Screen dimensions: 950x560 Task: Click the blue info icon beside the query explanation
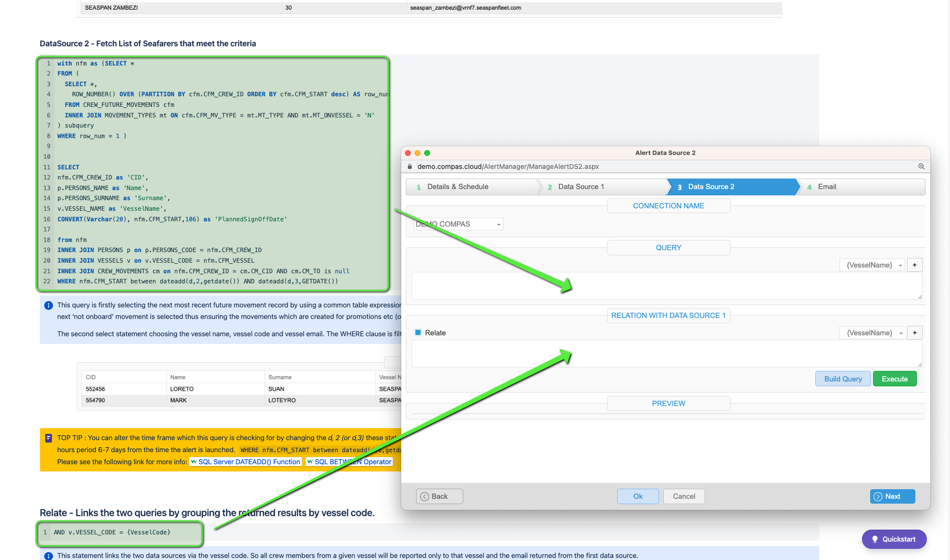tap(48, 306)
